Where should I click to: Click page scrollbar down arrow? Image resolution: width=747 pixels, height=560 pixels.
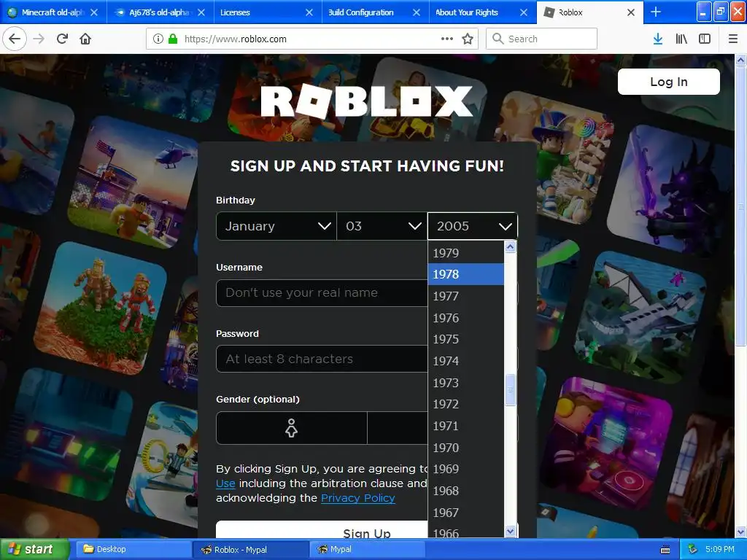[x=741, y=532]
